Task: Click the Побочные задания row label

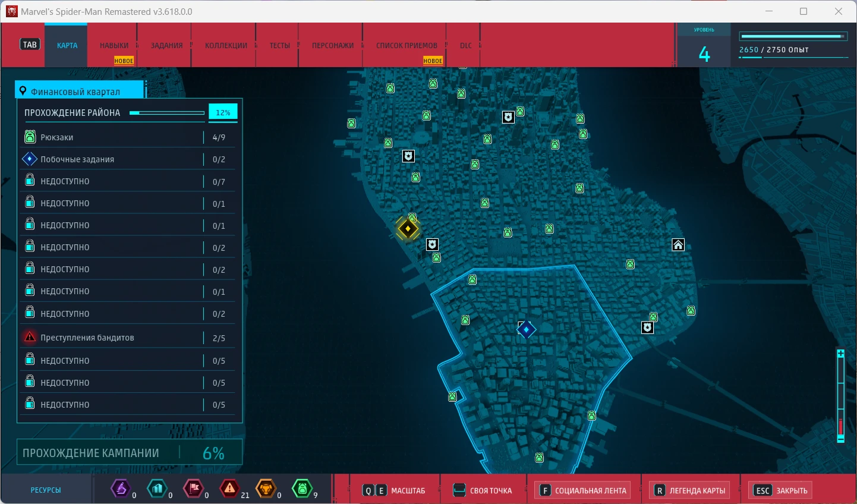Action: (77, 159)
